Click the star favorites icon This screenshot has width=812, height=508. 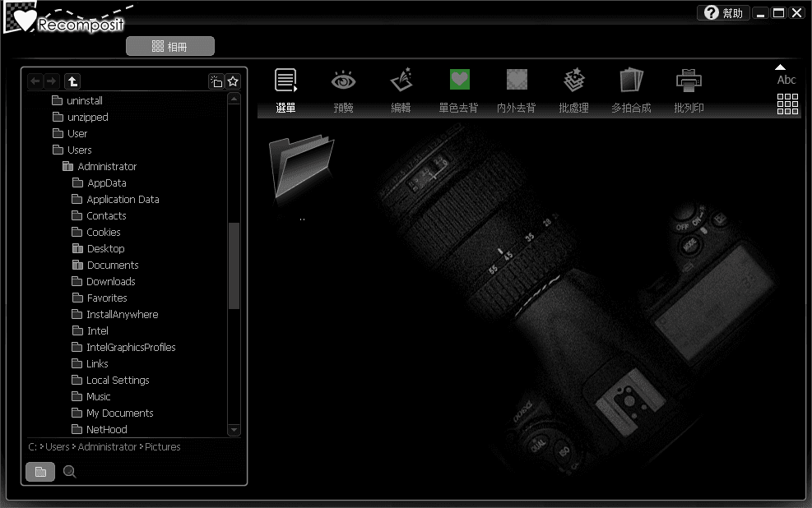pos(234,81)
